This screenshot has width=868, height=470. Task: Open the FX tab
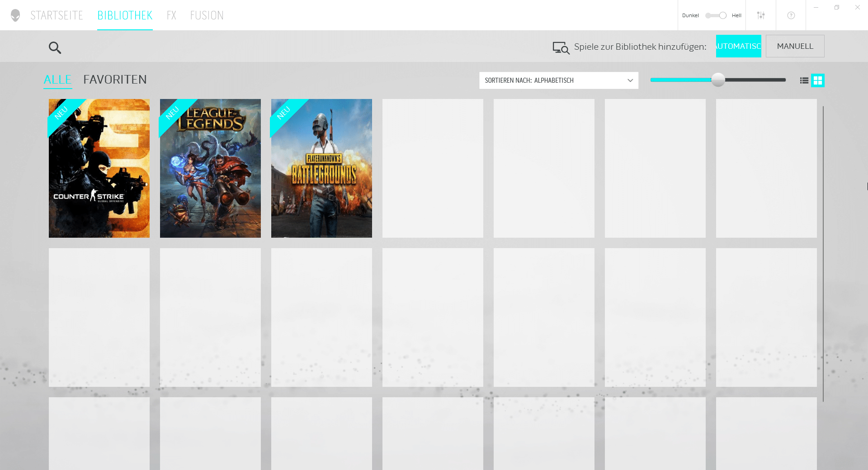pyautogui.click(x=171, y=15)
